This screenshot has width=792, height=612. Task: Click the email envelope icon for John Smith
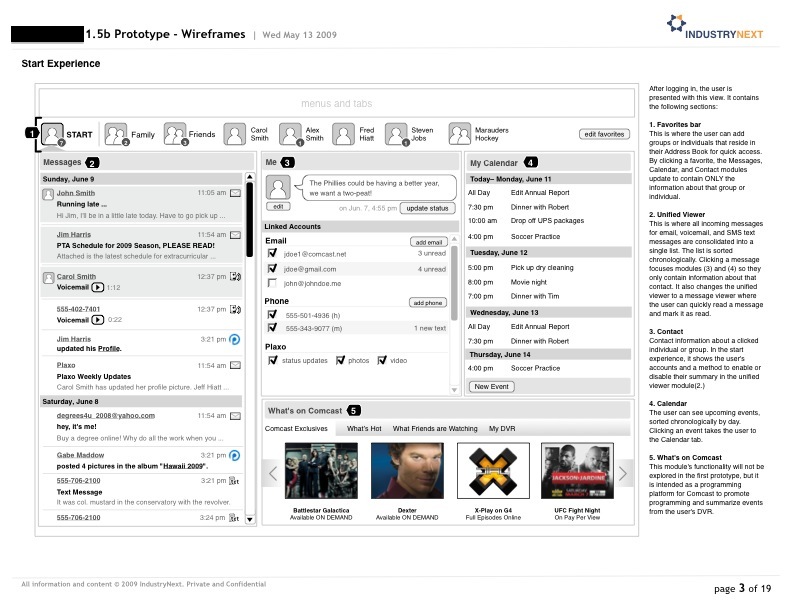tap(235, 193)
